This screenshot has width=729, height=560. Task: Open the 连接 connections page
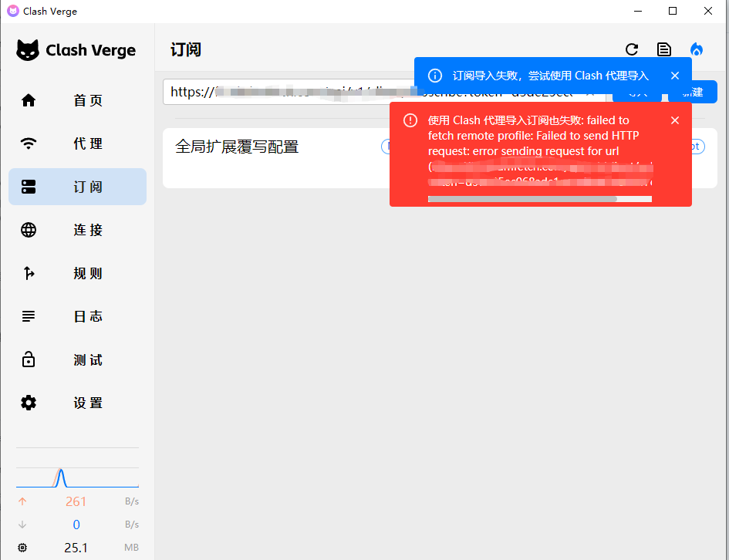pyautogui.click(x=77, y=230)
